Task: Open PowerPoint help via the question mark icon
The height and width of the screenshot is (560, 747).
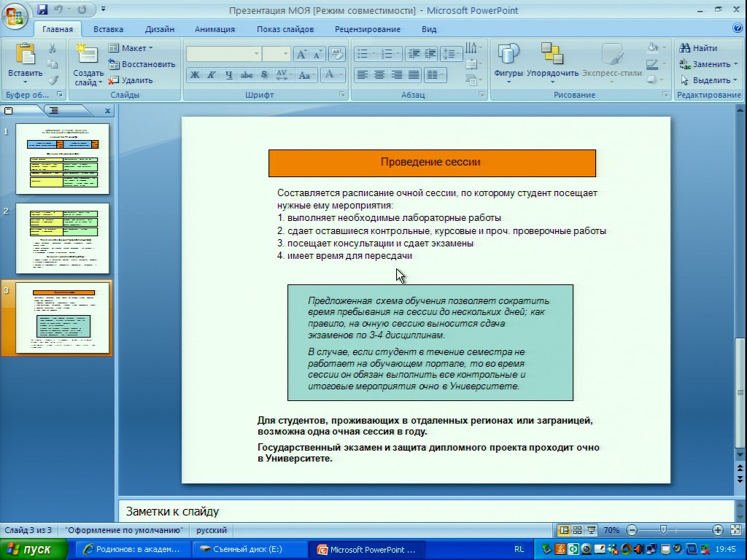Action: pos(737,28)
